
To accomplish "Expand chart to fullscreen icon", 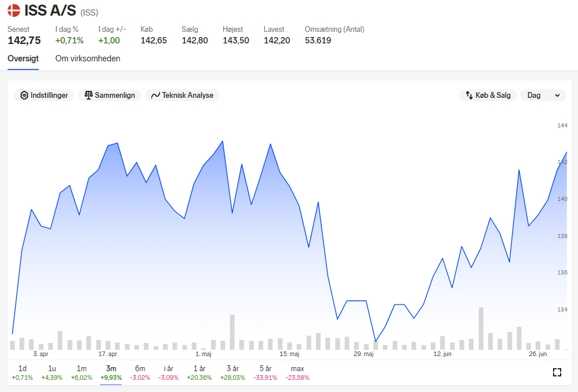I will [x=557, y=372].
